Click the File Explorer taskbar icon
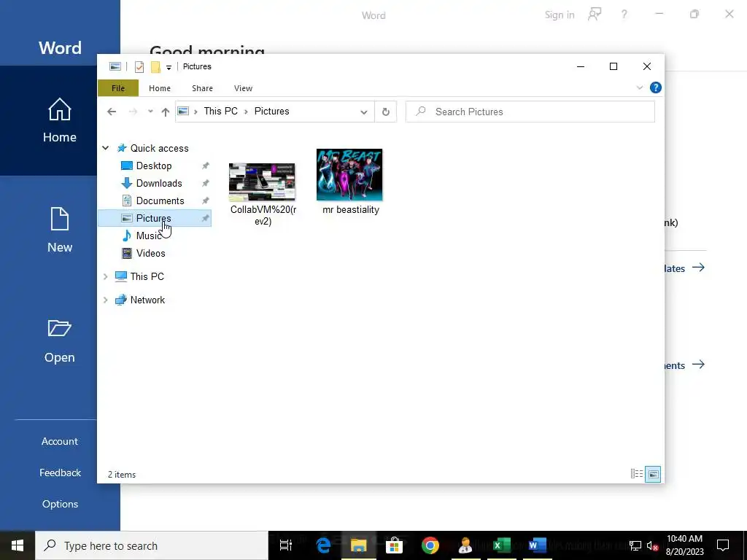Image resolution: width=747 pixels, height=560 pixels. (x=359, y=545)
